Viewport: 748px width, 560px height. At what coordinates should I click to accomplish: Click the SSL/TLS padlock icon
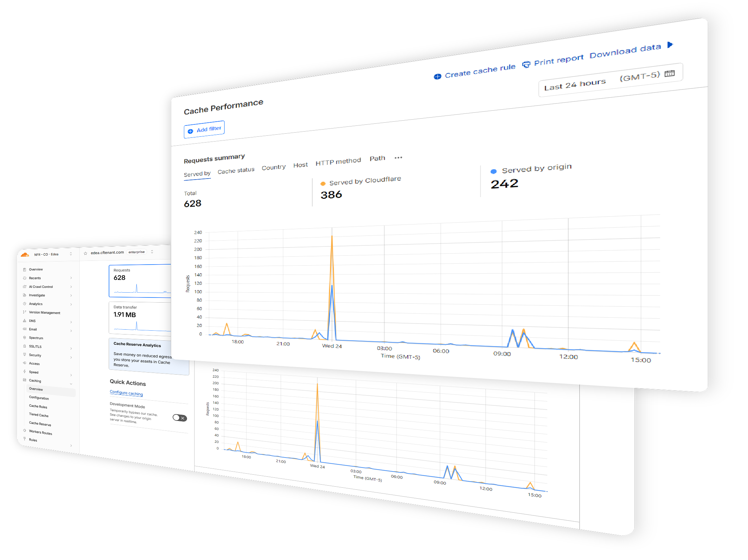[x=24, y=346]
